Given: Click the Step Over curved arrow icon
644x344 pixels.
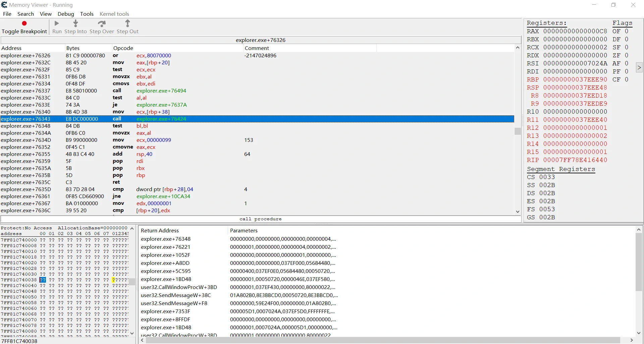Looking at the screenshot, I should (x=102, y=23).
